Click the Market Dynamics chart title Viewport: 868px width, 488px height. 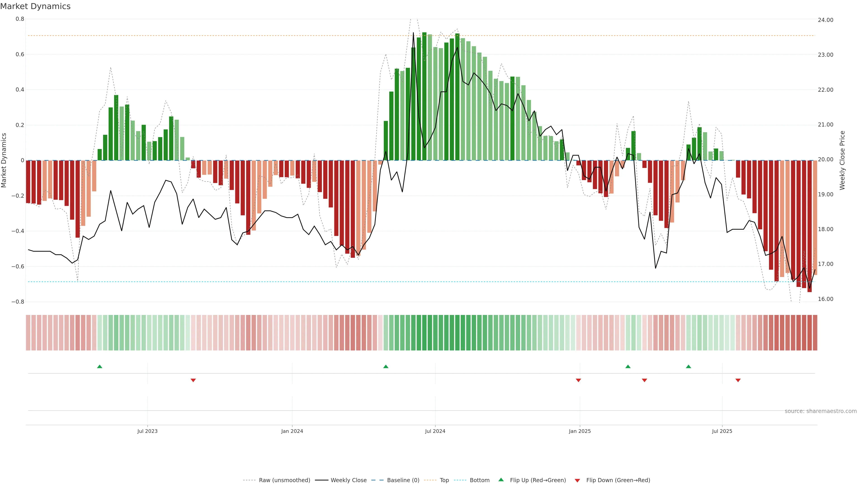[35, 6]
